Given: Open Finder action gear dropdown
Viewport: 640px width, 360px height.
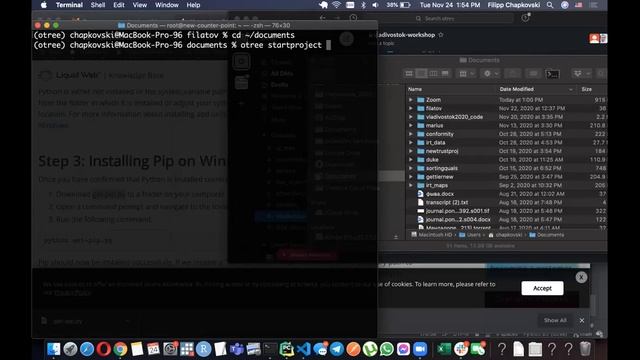Looking at the screenshot, I should (x=490, y=73).
